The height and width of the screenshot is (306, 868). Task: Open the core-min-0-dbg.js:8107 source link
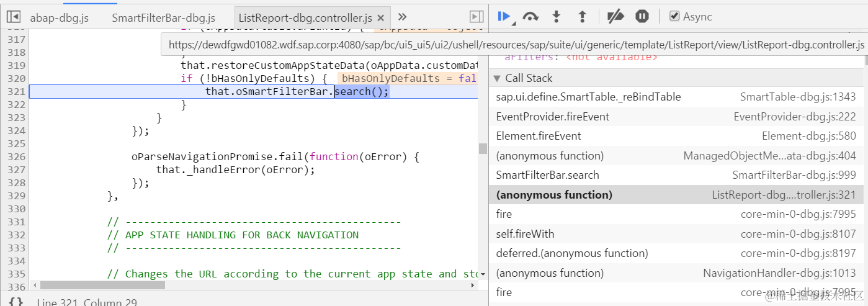799,234
